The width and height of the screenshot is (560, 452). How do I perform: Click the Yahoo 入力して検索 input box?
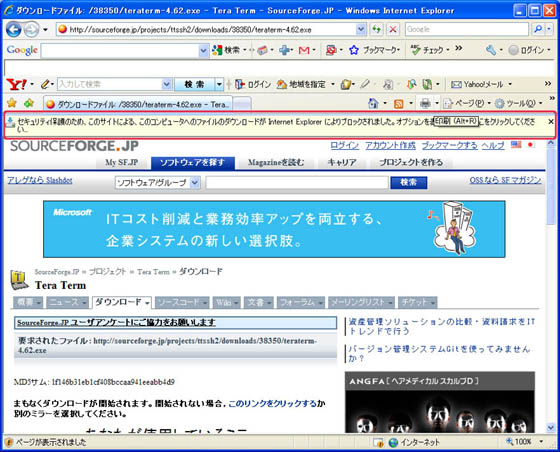[x=109, y=85]
